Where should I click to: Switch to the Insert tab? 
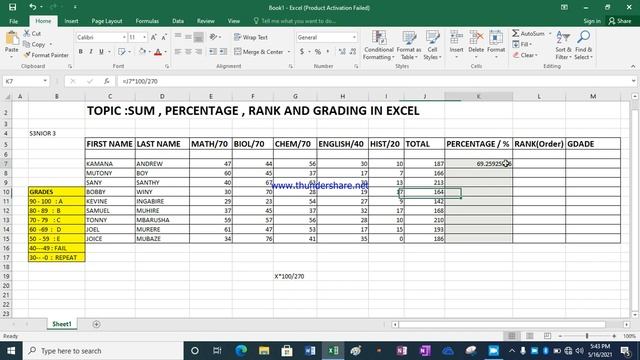pyautogui.click(x=71, y=21)
